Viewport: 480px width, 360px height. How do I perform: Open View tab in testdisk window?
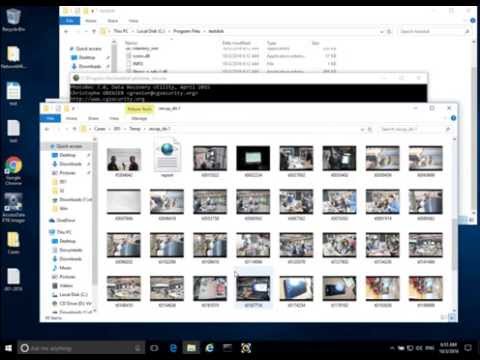(x=133, y=21)
